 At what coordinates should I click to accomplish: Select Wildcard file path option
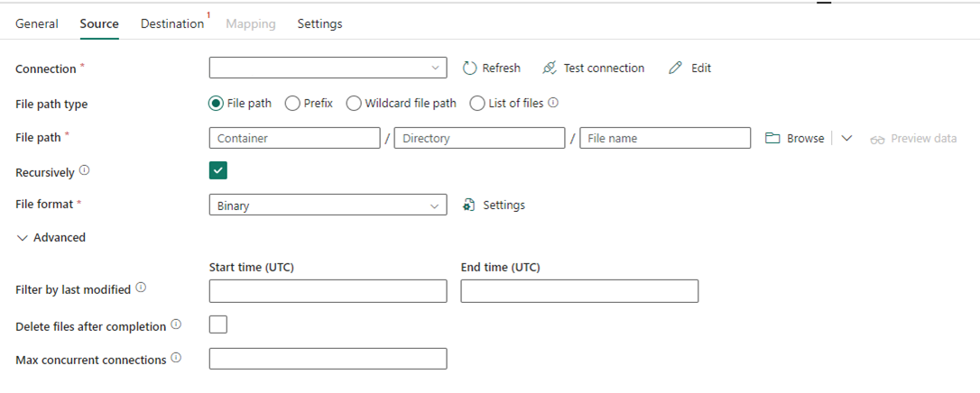pos(354,104)
